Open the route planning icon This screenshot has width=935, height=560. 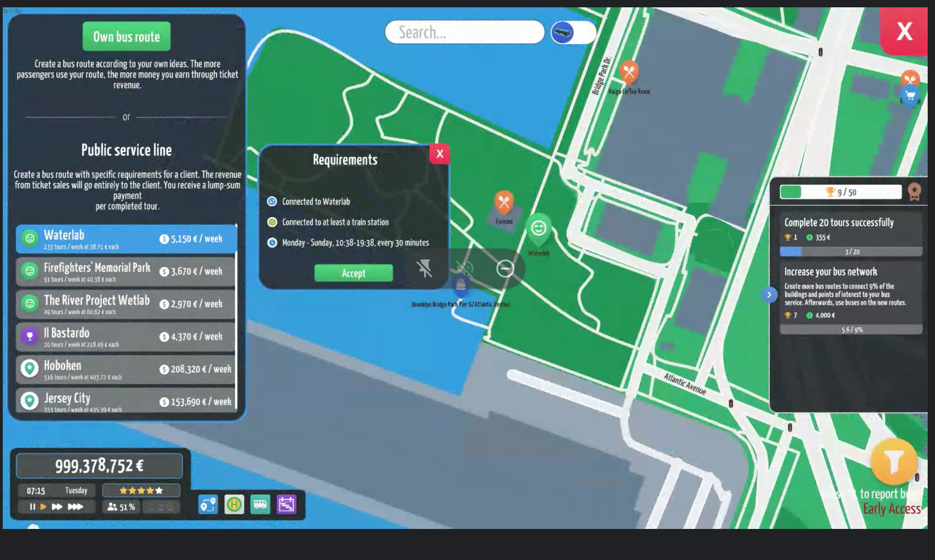click(x=208, y=505)
